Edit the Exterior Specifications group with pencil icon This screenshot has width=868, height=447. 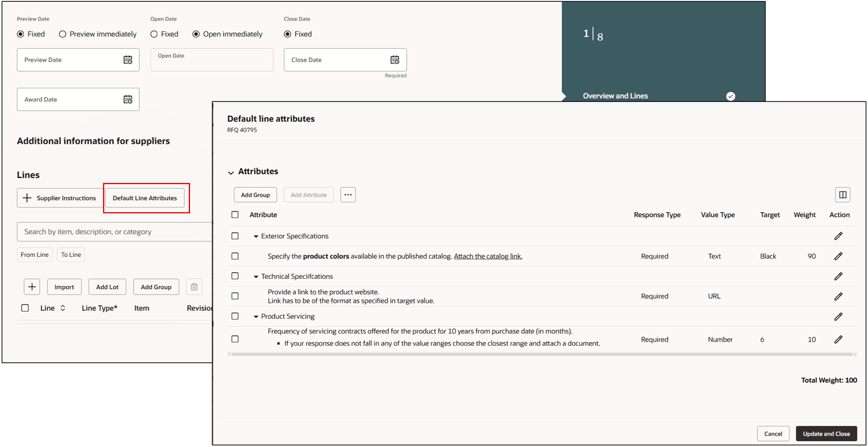(838, 235)
